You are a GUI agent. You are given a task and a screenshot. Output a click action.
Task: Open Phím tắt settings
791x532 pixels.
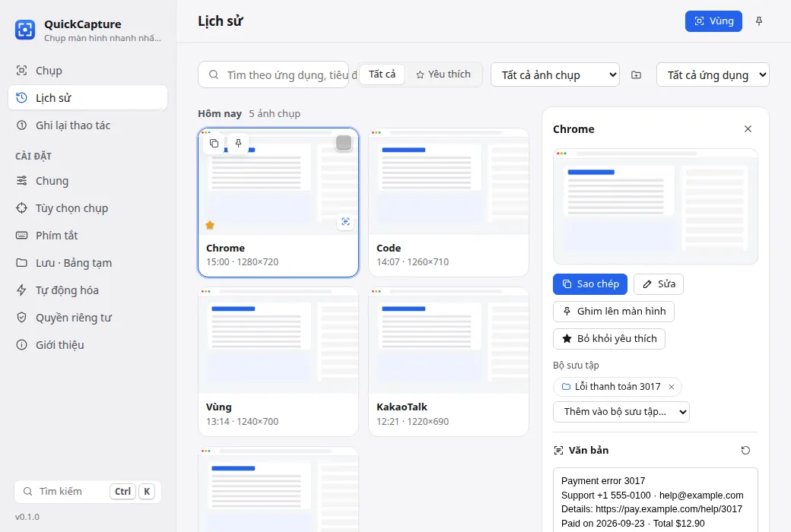87,236
